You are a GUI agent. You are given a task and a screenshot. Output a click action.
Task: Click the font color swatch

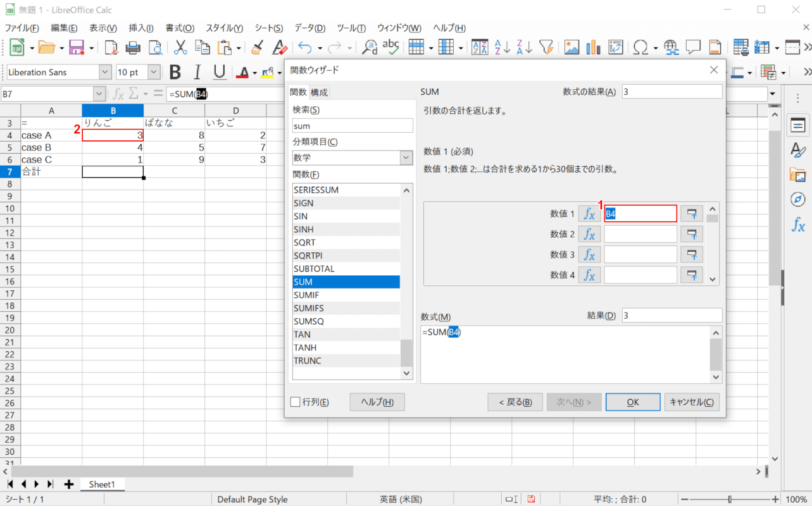tap(243, 73)
